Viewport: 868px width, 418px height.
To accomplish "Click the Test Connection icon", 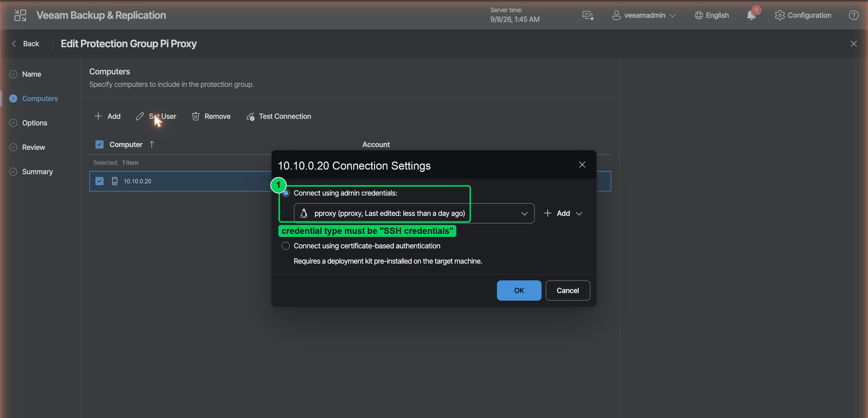I will 250,117.
